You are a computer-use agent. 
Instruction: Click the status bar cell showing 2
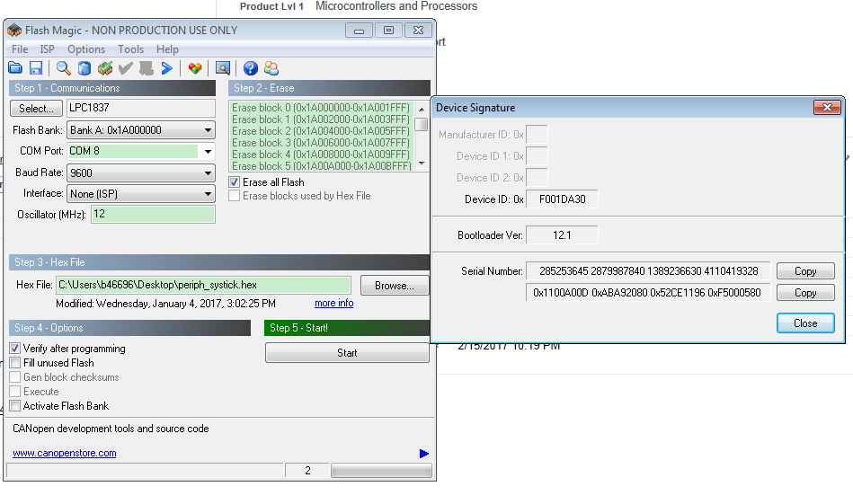[307, 470]
